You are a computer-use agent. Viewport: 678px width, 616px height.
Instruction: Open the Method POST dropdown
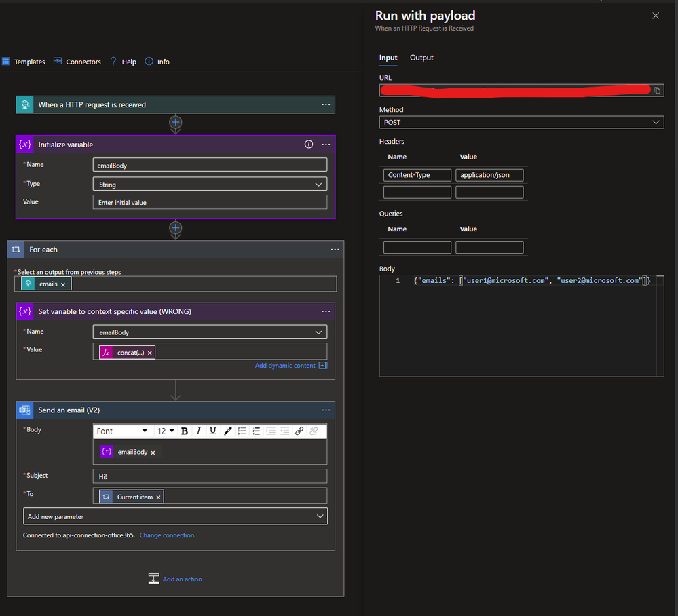(x=521, y=123)
